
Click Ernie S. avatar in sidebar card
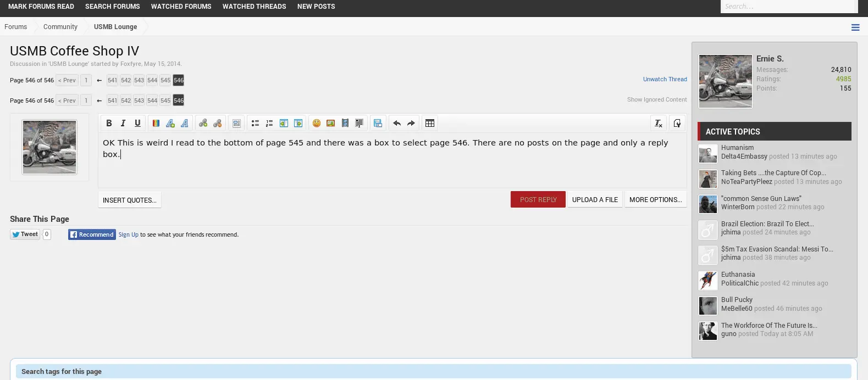click(726, 81)
